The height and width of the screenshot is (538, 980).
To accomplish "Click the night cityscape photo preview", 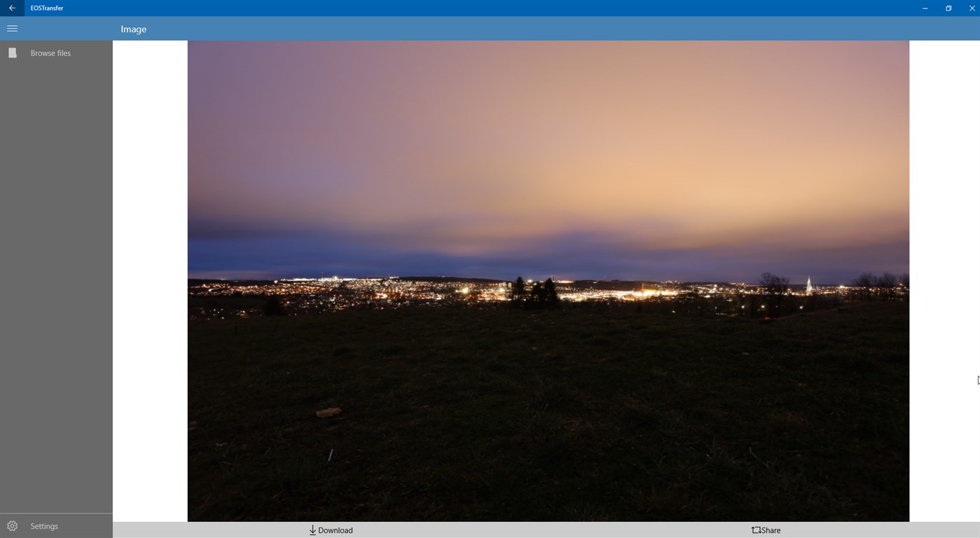I will [x=548, y=280].
